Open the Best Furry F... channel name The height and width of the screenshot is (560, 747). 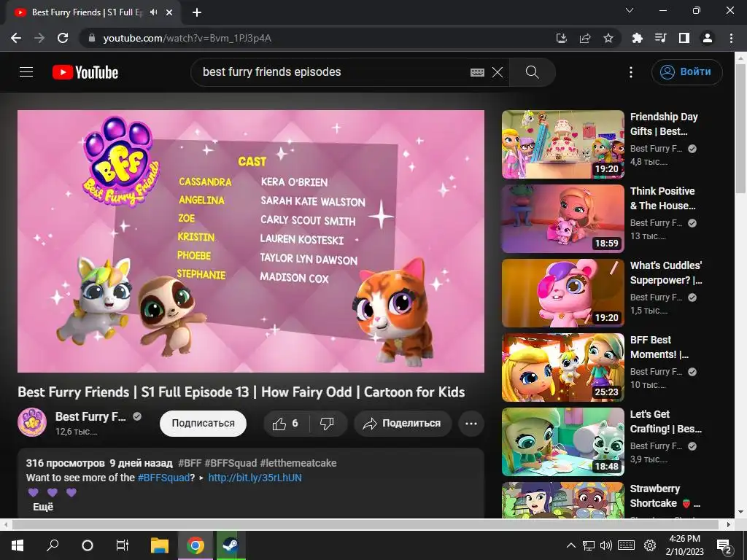tap(90, 416)
